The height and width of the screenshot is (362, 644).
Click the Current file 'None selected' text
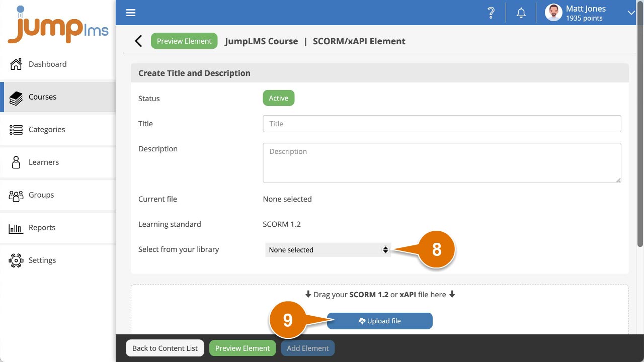[287, 199]
